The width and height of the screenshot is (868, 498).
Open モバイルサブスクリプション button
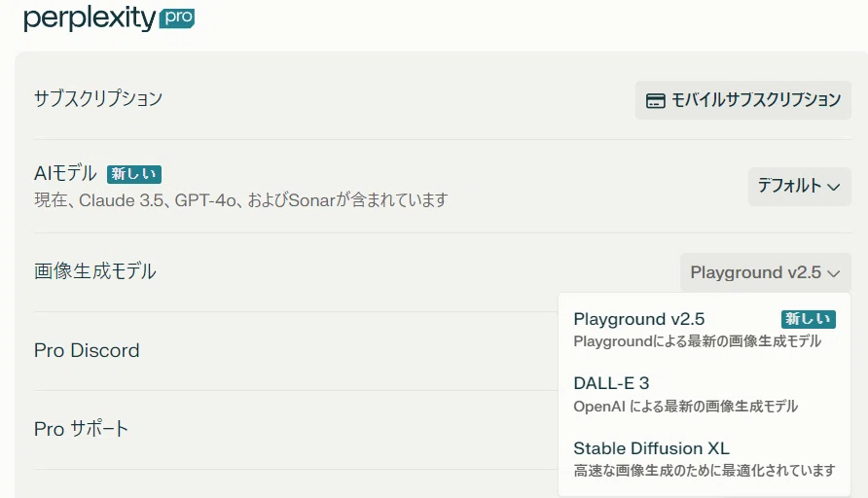tap(742, 100)
